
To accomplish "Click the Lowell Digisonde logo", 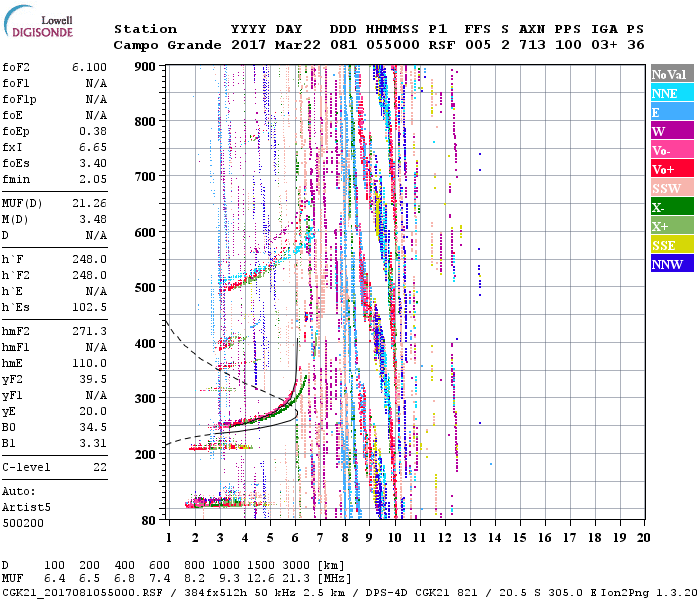I will tap(38, 21).
